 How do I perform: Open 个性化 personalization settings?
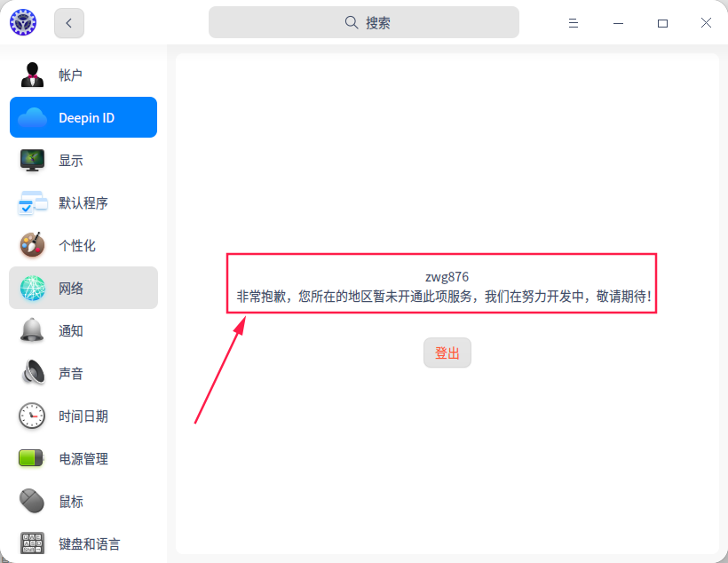(x=83, y=245)
